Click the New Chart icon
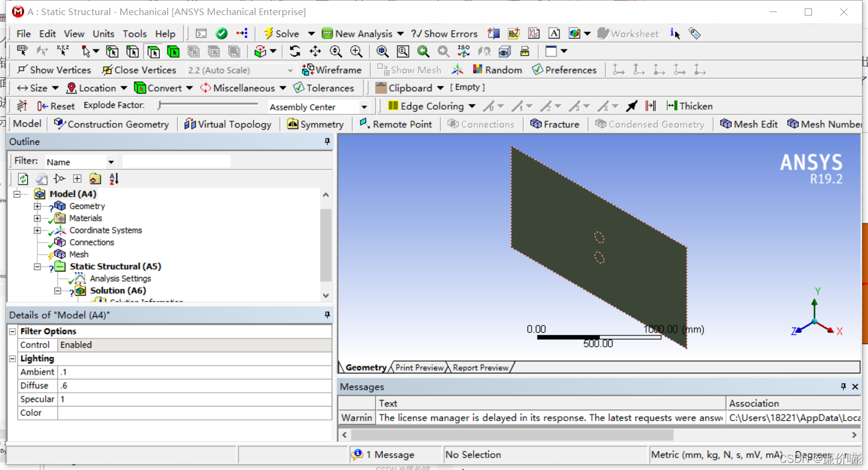This screenshot has width=868, height=470. click(533, 34)
